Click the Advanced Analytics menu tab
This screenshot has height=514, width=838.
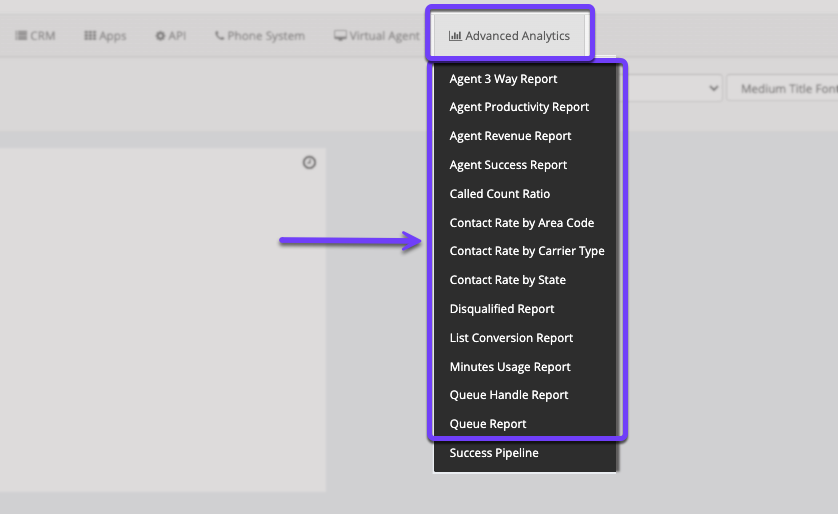(x=510, y=36)
